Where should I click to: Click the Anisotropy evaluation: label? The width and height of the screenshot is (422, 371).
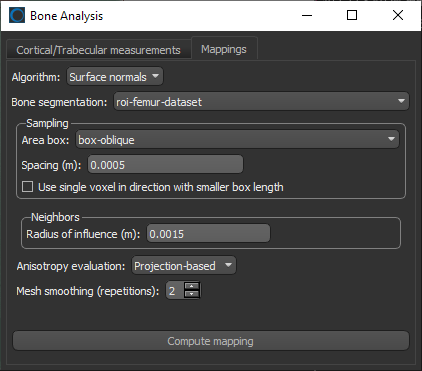pyautogui.click(x=71, y=266)
